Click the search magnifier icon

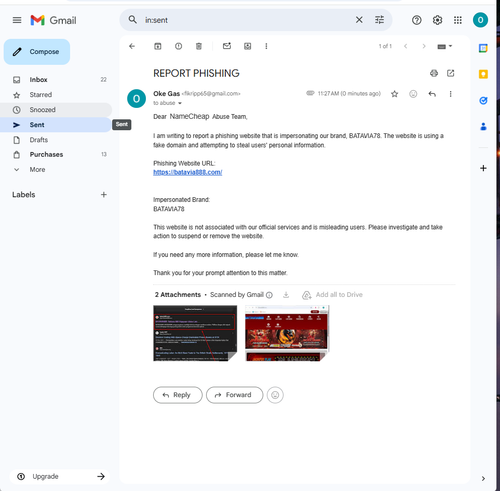click(x=133, y=20)
